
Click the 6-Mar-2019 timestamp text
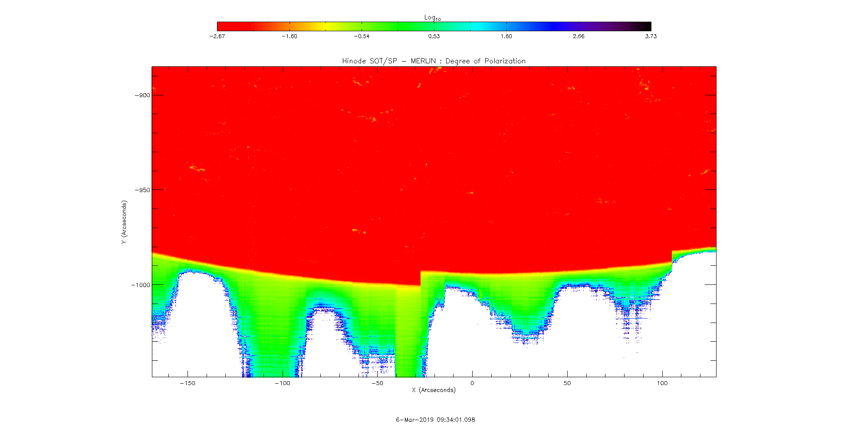click(435, 420)
